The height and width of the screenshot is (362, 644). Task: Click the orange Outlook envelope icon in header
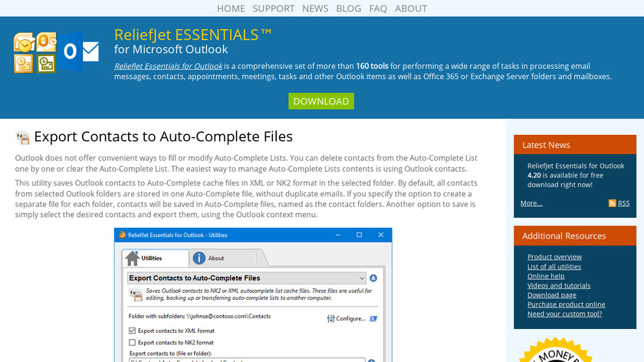click(46, 41)
